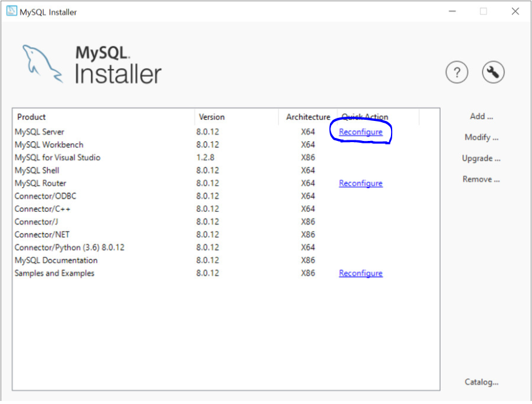Sort by the Architecture column header
Screen dimensions: 532x404
[307, 117]
